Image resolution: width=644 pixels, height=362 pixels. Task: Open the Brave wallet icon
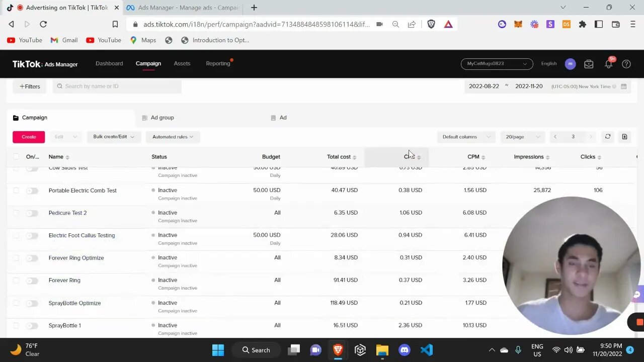[x=615, y=24]
